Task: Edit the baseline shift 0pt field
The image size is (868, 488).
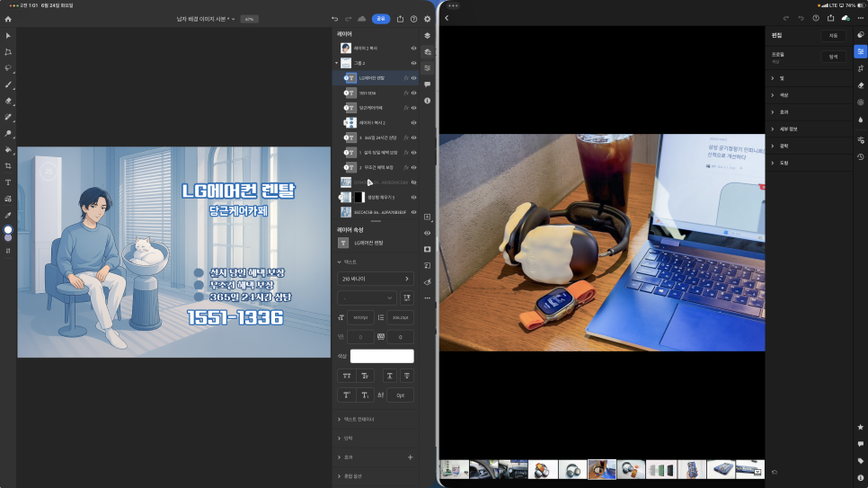Action: (x=400, y=395)
